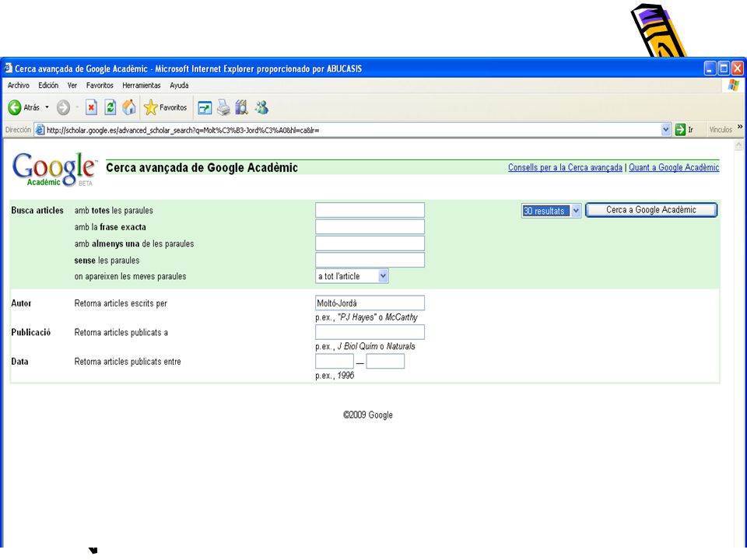Click 'Cerca avançada de Google Acadèmic' heading
The width and height of the screenshot is (747, 560).
(202, 168)
